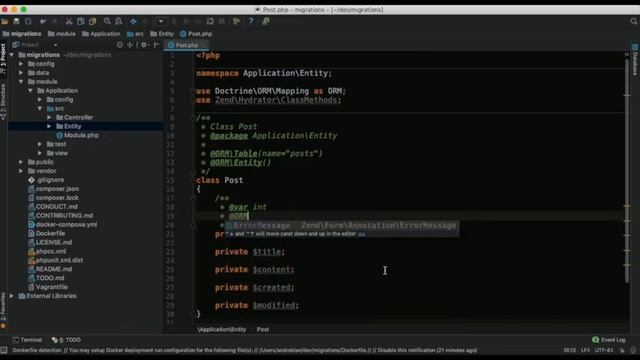Viewport: 640px width, 360px height.
Task: Expand the top-level config folder
Action: click(21, 64)
